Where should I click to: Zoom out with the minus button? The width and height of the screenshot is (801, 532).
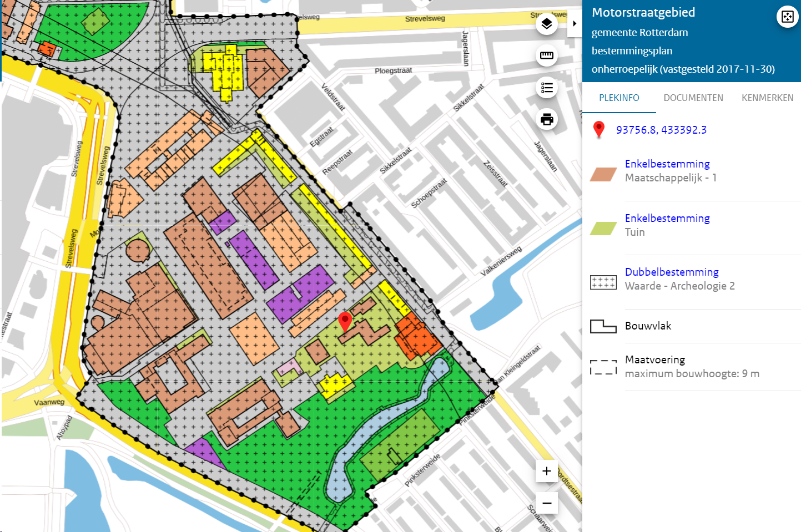click(547, 503)
